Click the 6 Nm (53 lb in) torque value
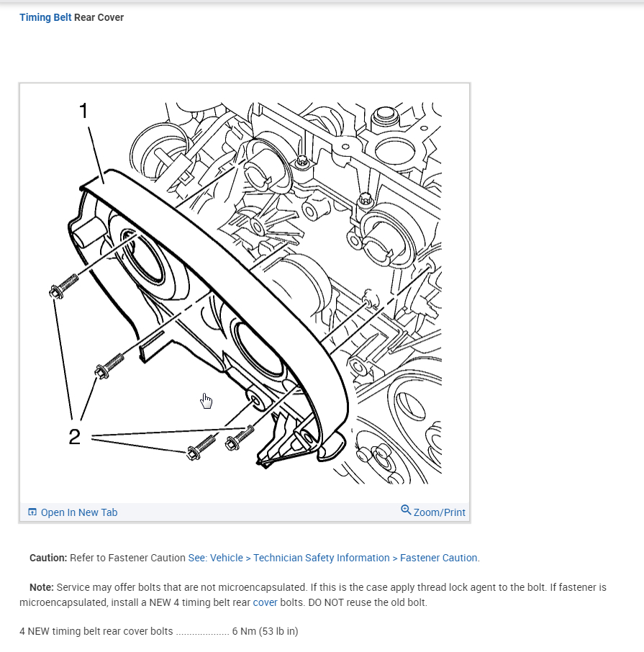This screenshot has height=652, width=644. coord(265,631)
